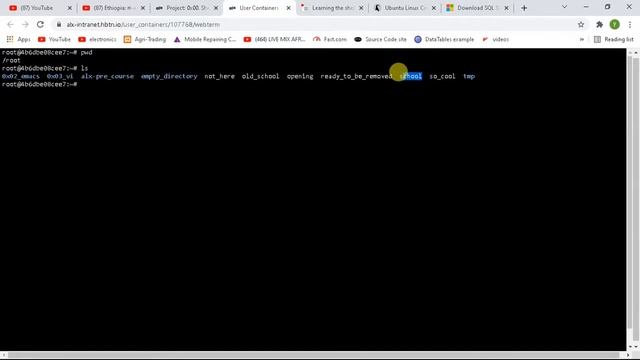Click the highlighted school entry
Image resolution: width=640 pixels, height=360 pixels.
[411, 76]
